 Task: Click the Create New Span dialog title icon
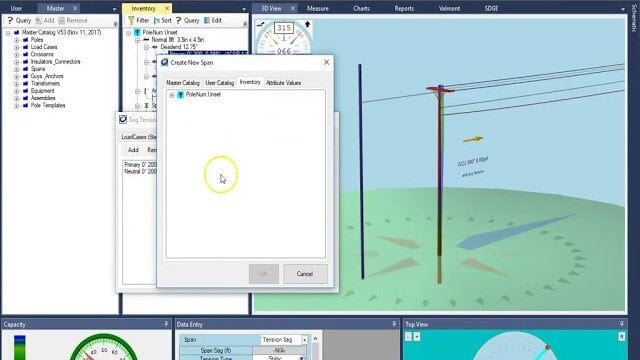(164, 62)
